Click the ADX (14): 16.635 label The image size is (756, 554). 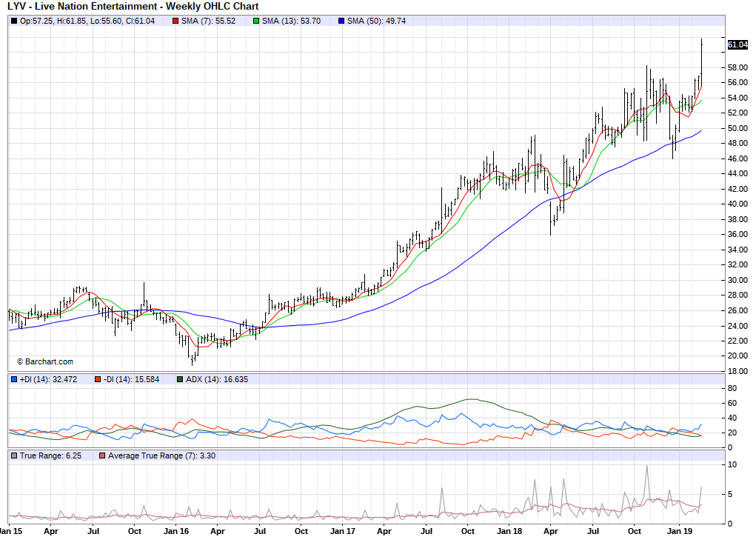[x=217, y=379]
